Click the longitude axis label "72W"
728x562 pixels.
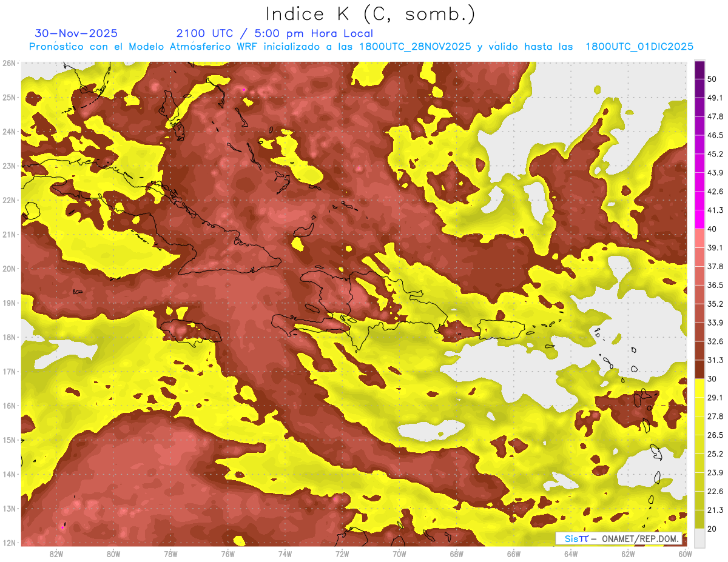(x=342, y=554)
